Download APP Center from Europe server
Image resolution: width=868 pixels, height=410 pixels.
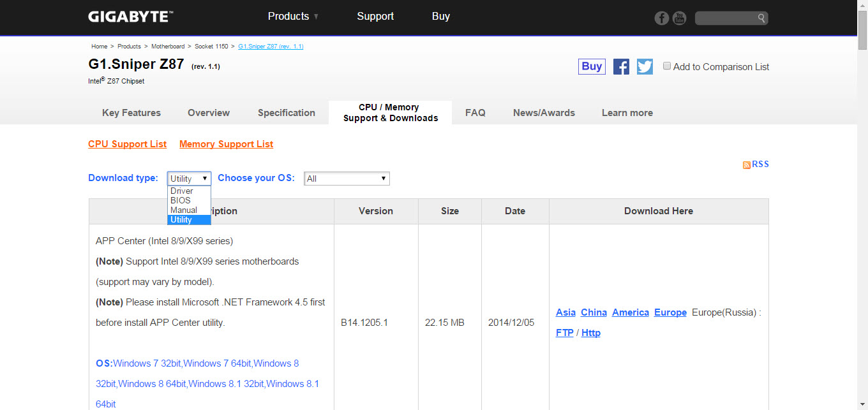pyautogui.click(x=670, y=312)
